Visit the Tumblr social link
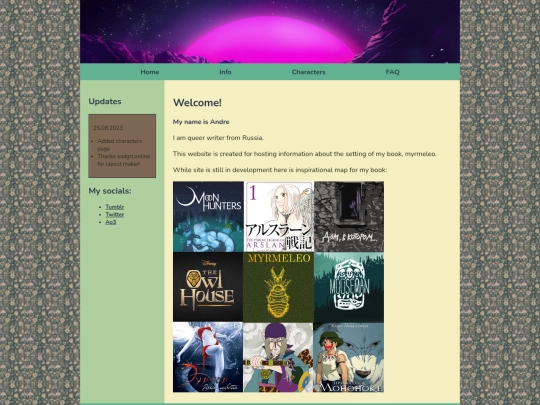This screenshot has width=540, height=405. point(115,207)
